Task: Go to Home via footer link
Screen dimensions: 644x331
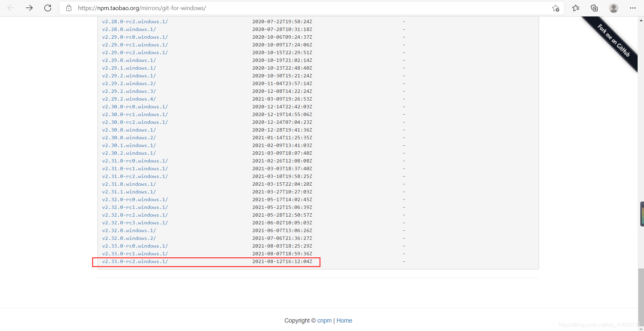Action: coord(344,320)
